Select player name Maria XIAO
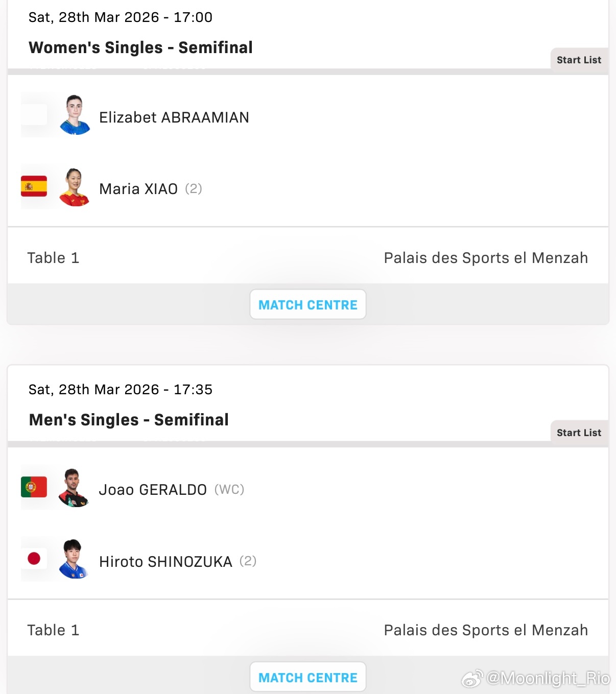The width and height of the screenshot is (616, 694). 138,189
